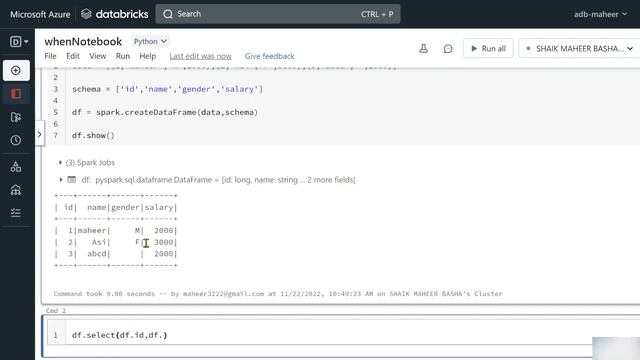Open the File menu
This screenshot has height=360, width=640.
(x=50, y=56)
